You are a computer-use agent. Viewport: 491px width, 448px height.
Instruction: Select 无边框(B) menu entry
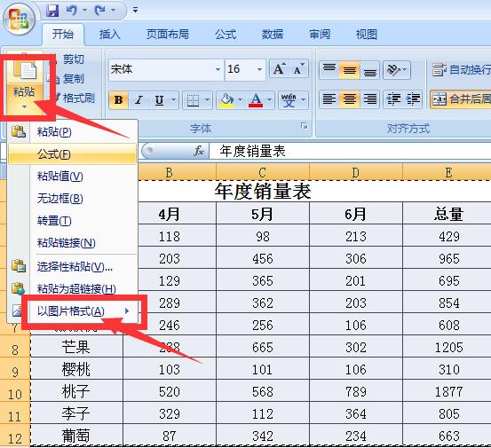pyautogui.click(x=73, y=199)
